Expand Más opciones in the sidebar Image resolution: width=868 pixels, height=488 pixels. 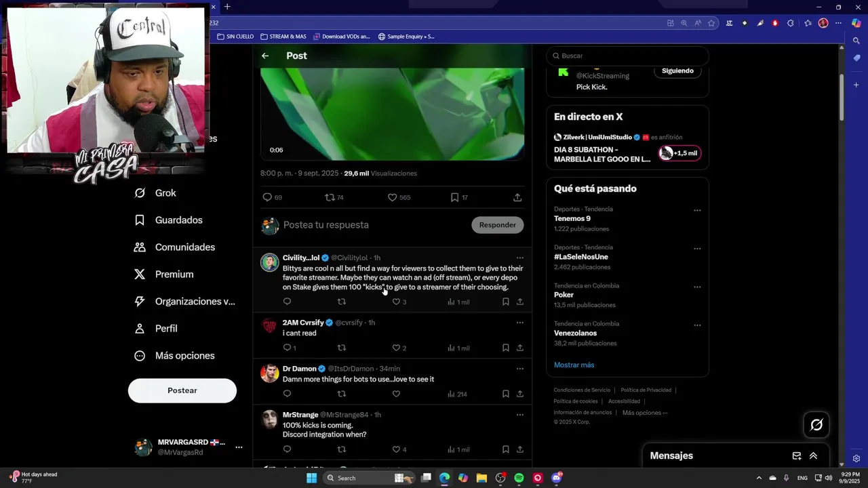pos(174,356)
